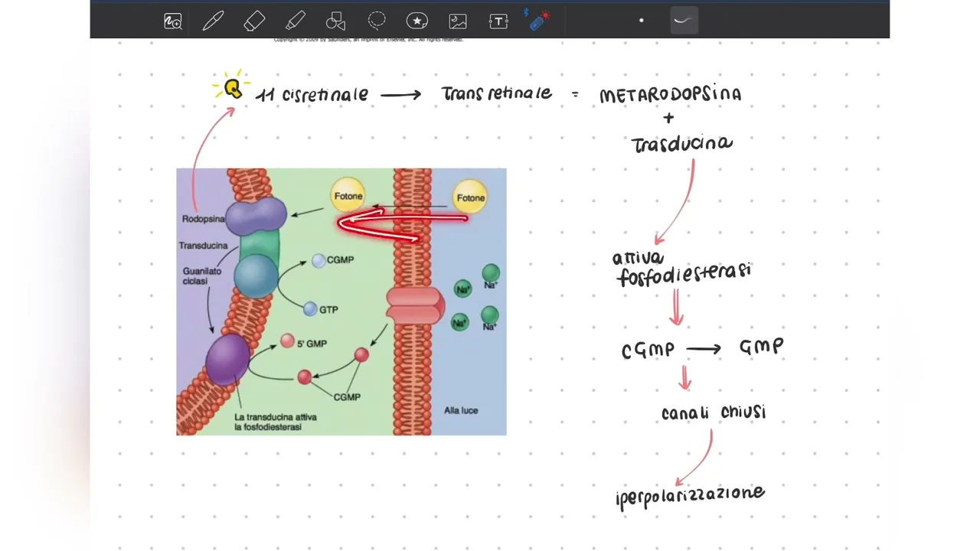
Task: Click the handwritten word METARODOPSINA
Action: point(671,95)
